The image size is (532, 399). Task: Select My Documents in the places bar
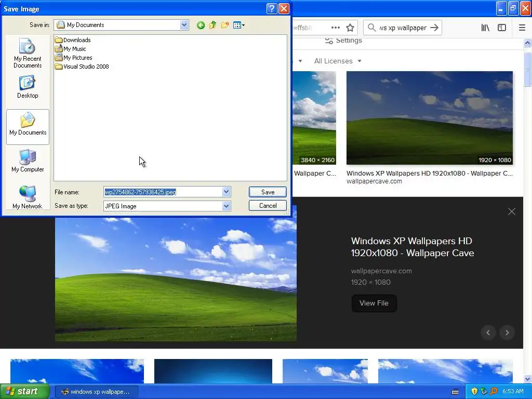pyautogui.click(x=28, y=127)
